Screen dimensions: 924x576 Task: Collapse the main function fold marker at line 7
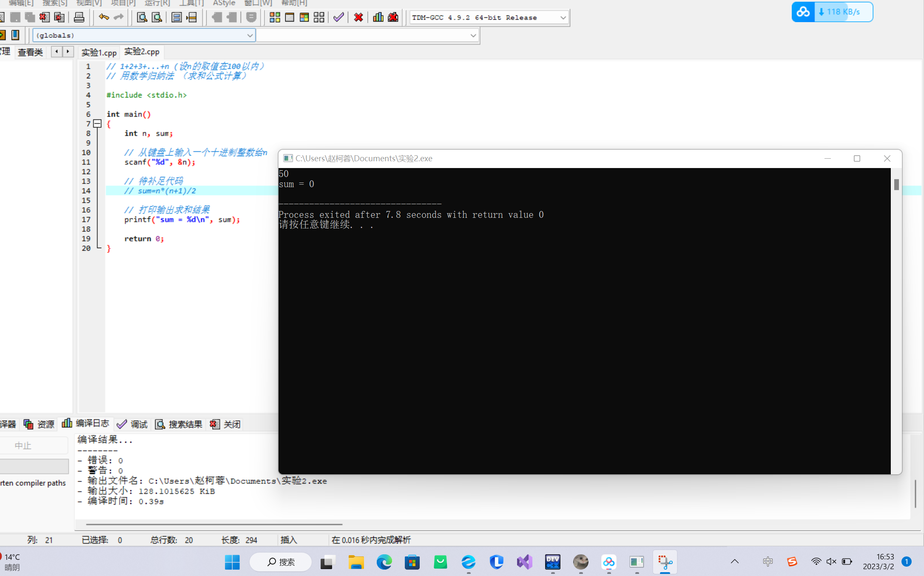click(x=97, y=124)
